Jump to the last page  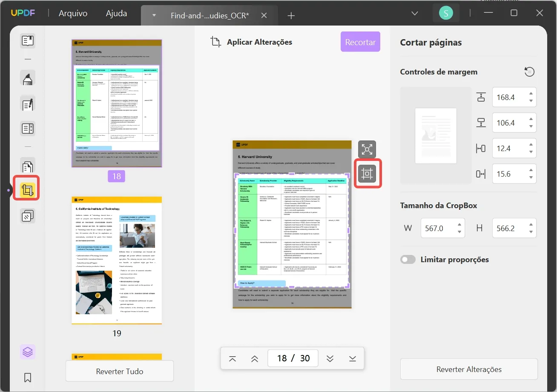tap(352, 358)
